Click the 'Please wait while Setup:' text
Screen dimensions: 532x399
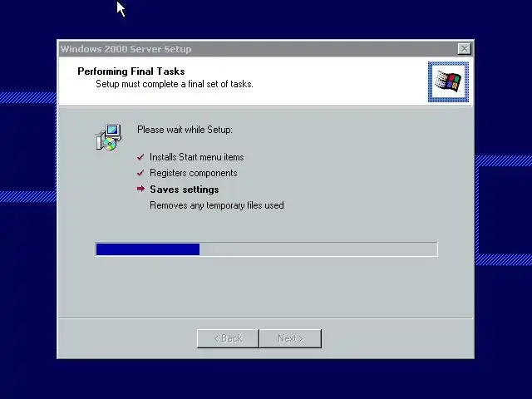click(185, 130)
